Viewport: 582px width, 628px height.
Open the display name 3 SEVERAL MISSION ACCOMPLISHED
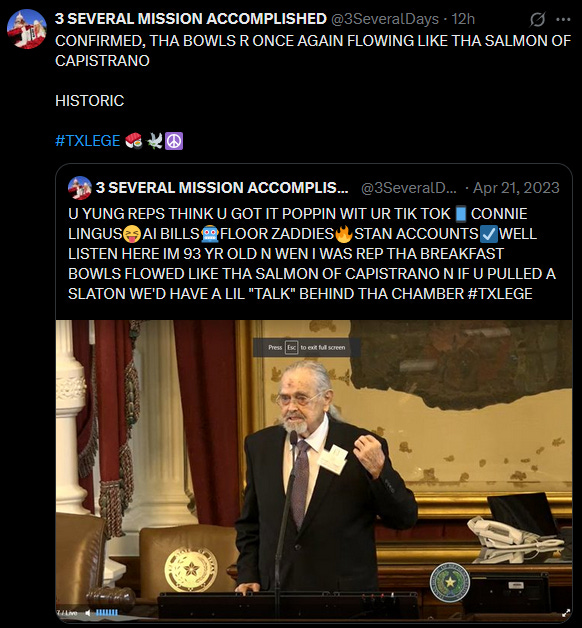[x=191, y=19]
